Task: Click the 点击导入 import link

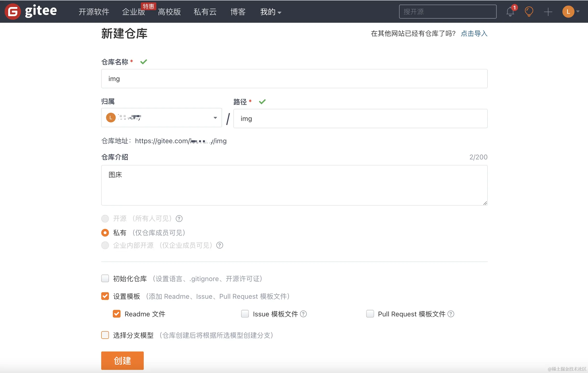Action: [x=474, y=33]
